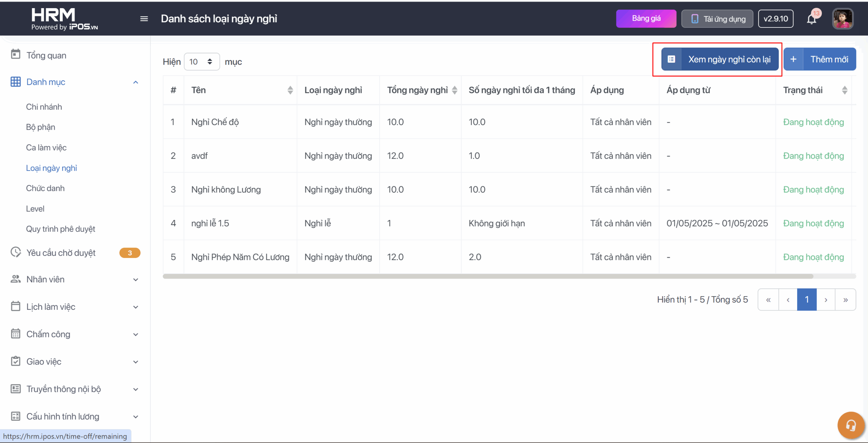Open the support headset chat icon

tap(850, 425)
